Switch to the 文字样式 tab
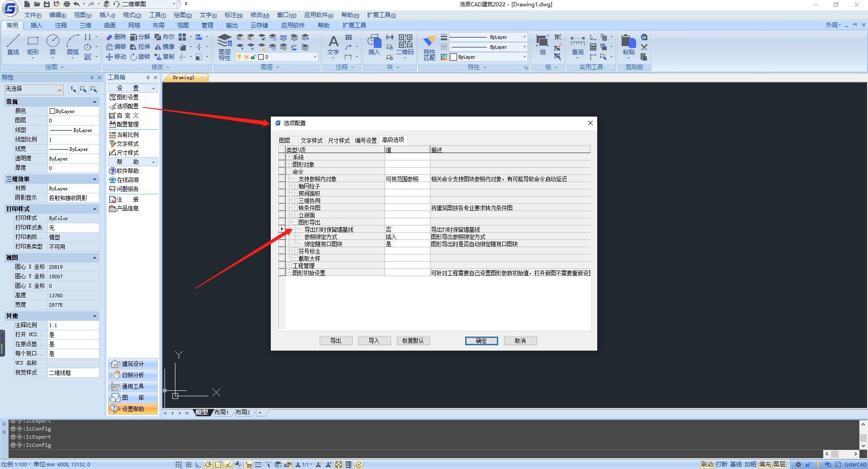 (311, 141)
